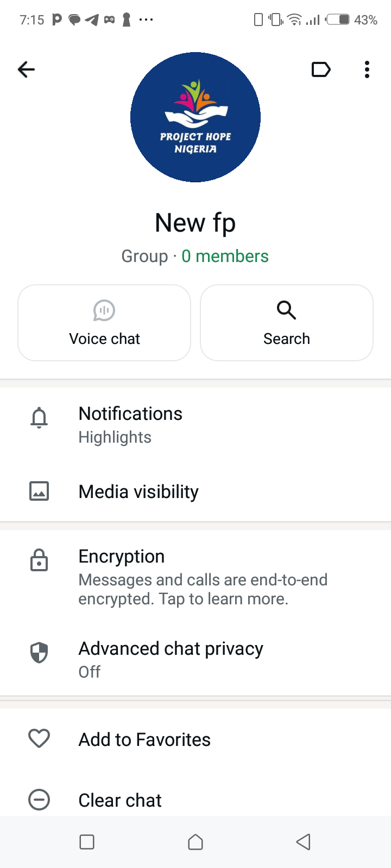The width and height of the screenshot is (391, 868).
Task: Tap the Advanced chat privacy shield icon
Action: [x=39, y=653]
